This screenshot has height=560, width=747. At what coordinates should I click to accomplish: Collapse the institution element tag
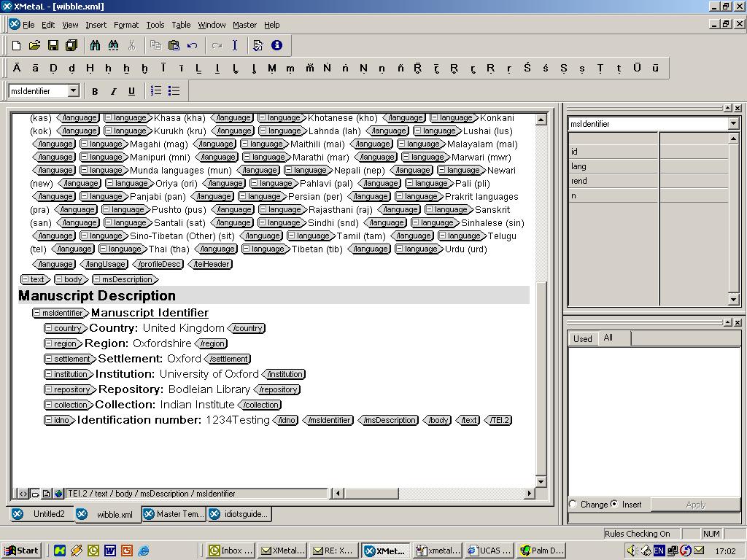48,374
